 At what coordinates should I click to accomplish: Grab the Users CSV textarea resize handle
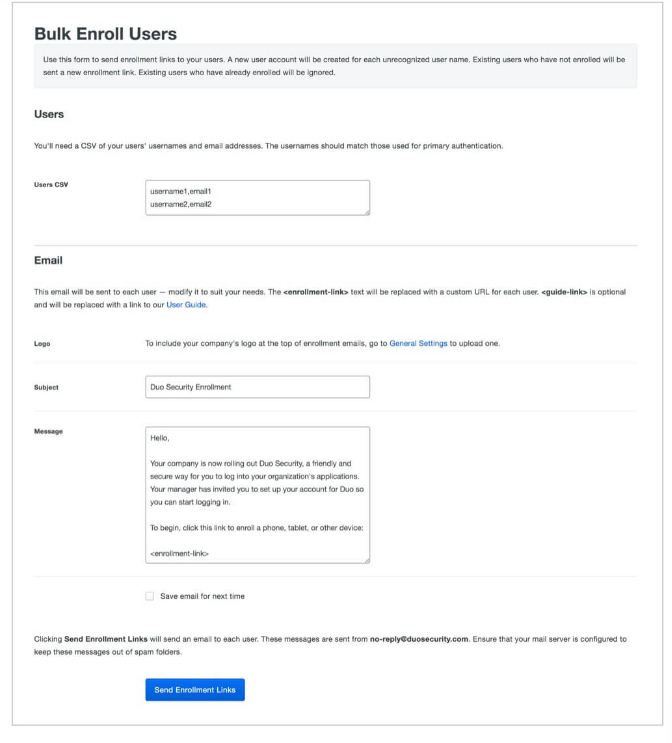[367, 212]
